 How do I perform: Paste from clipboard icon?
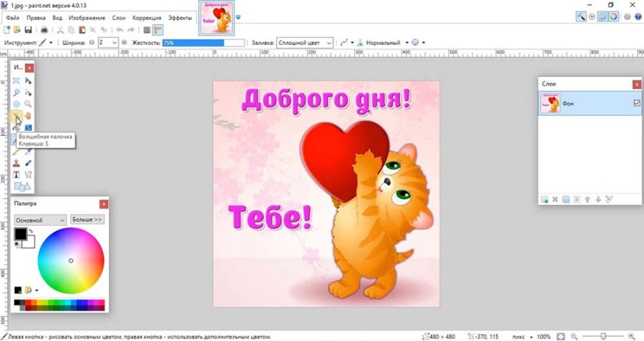click(x=82, y=30)
